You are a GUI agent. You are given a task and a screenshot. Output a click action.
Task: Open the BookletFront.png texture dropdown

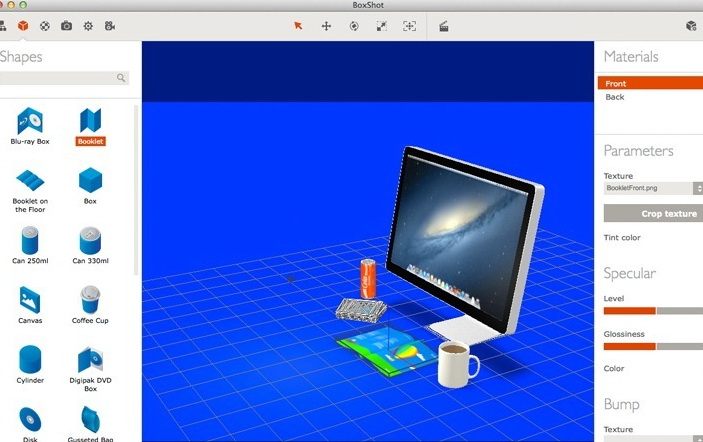tap(653, 188)
